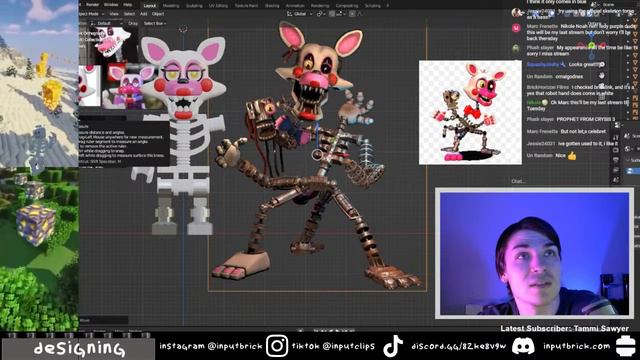The image size is (640, 360).
Task: Click the Instagram logo icon
Action: [277, 346]
